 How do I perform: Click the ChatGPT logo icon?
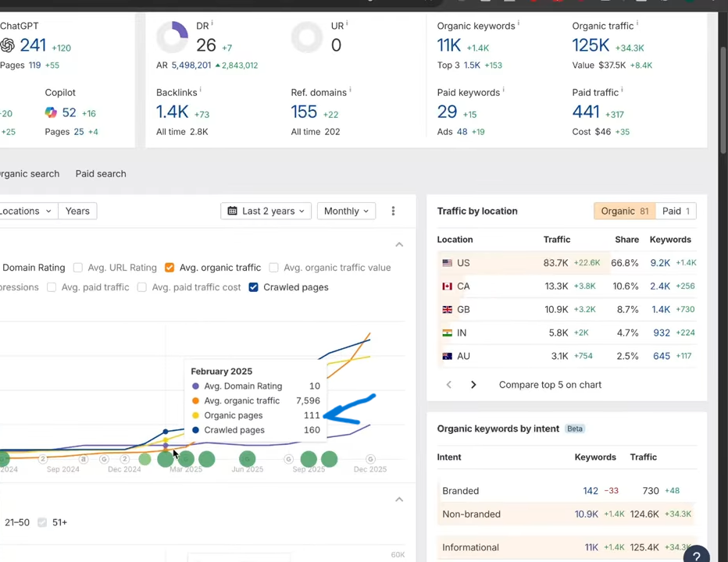(8, 46)
